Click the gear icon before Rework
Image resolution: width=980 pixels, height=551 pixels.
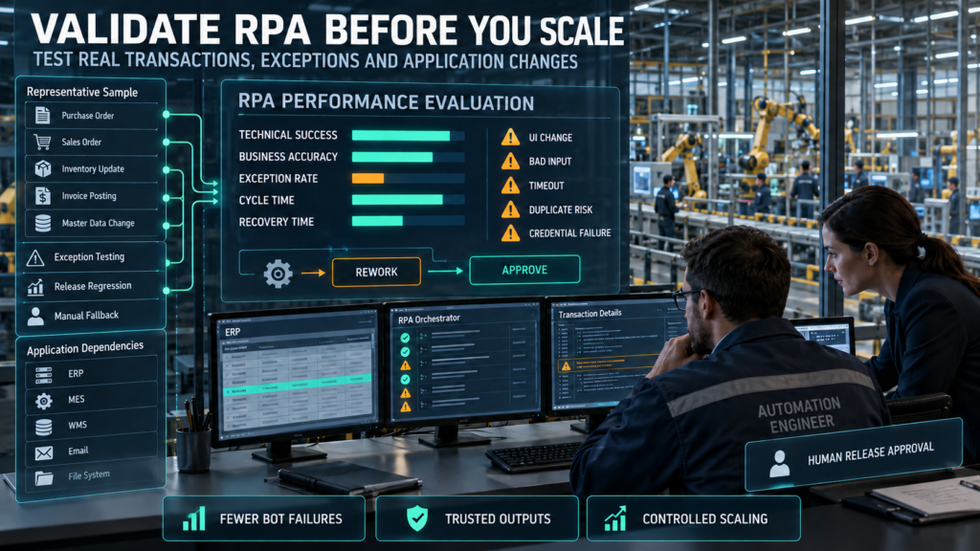click(x=278, y=273)
